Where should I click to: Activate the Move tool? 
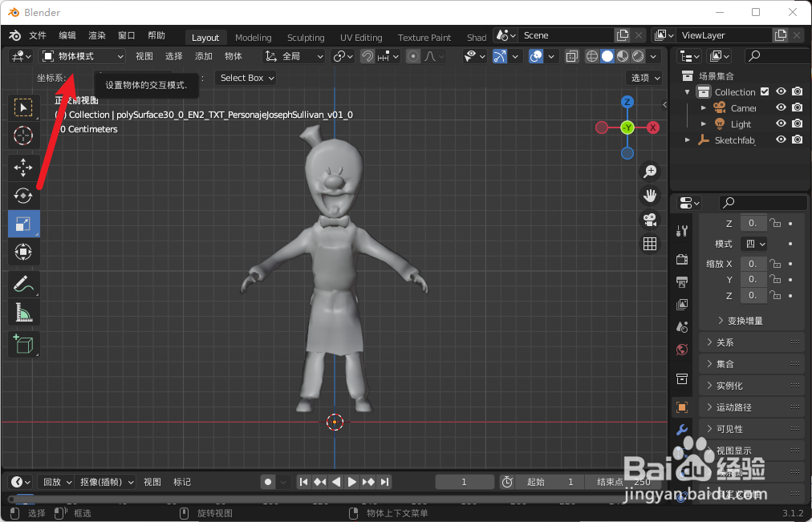tap(23, 168)
